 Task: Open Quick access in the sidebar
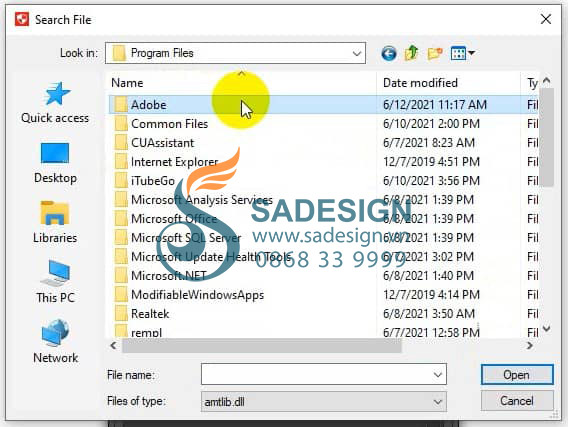(x=55, y=103)
